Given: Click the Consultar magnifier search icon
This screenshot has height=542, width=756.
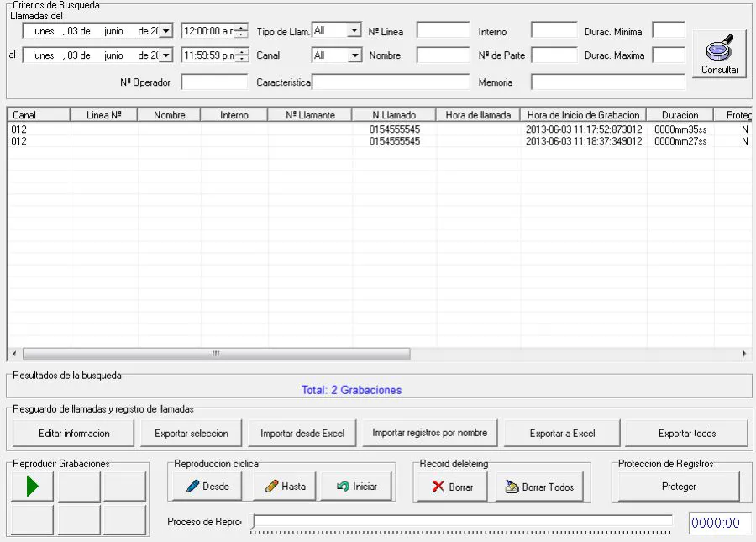Looking at the screenshot, I should click(x=719, y=54).
